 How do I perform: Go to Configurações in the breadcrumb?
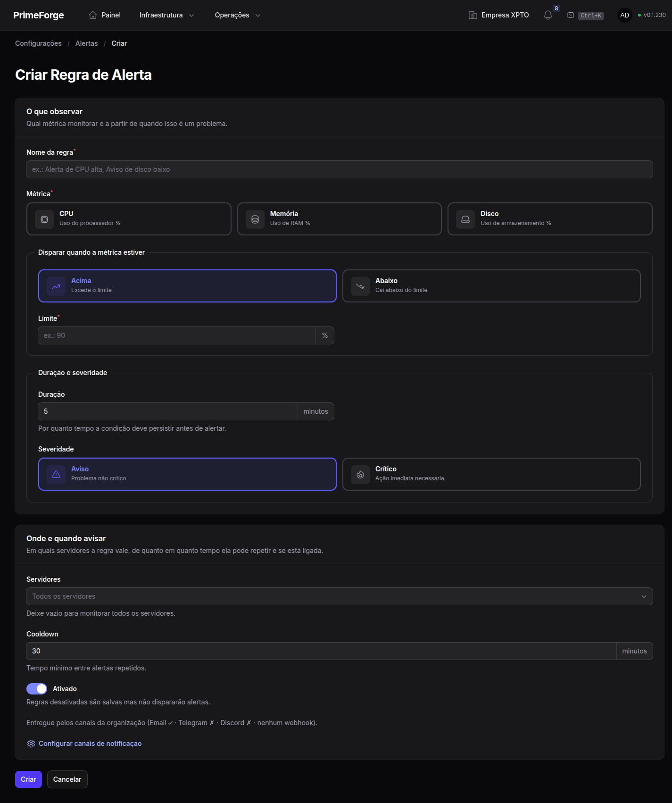point(38,43)
